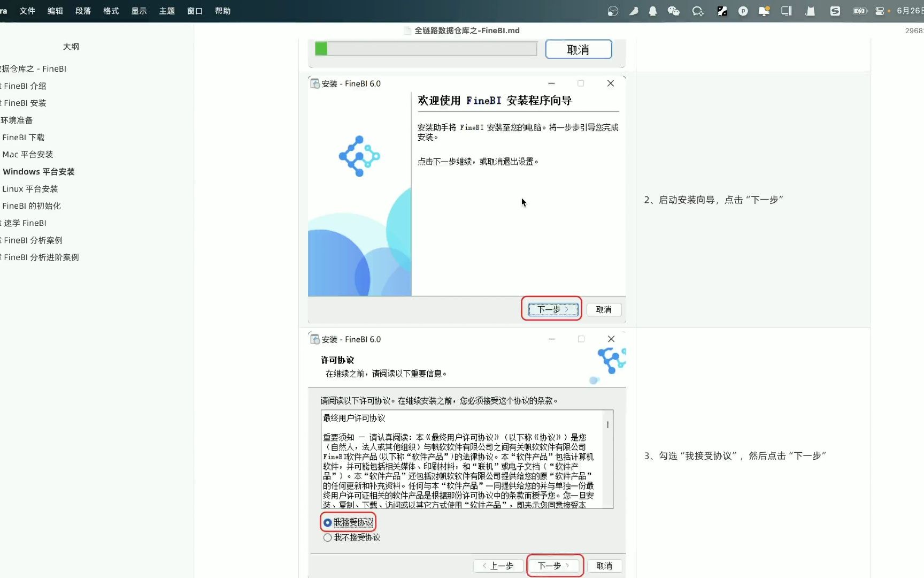Click the black-and-white square menu bar icon
This screenshot has height=578, width=924.
722,11
